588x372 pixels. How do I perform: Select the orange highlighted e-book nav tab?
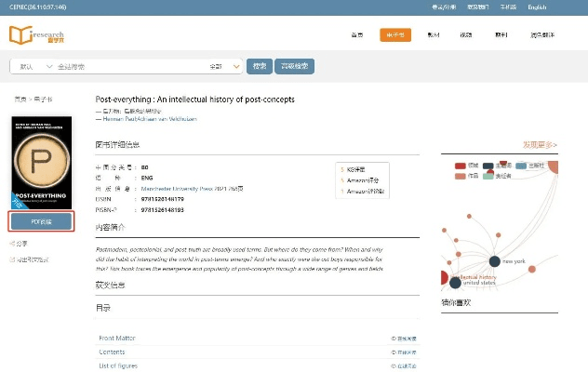click(395, 34)
